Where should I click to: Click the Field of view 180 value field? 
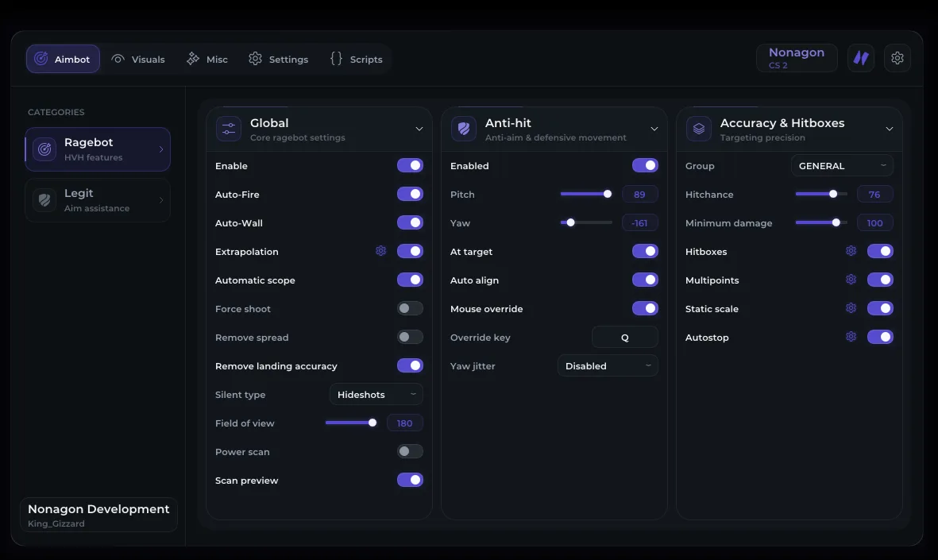(404, 423)
